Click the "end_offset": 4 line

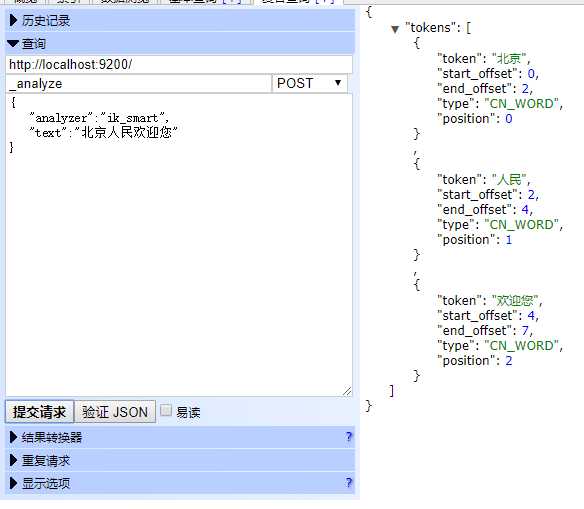[485, 210]
